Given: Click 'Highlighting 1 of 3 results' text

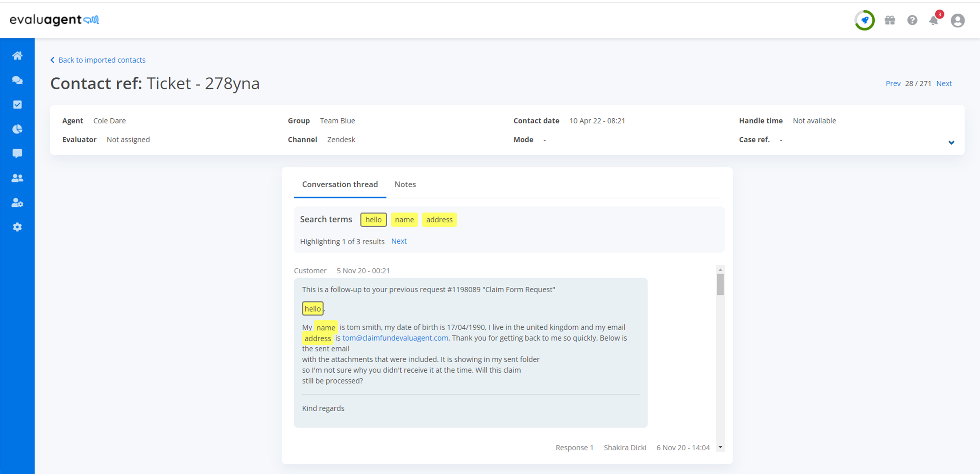Looking at the screenshot, I should 342,242.
